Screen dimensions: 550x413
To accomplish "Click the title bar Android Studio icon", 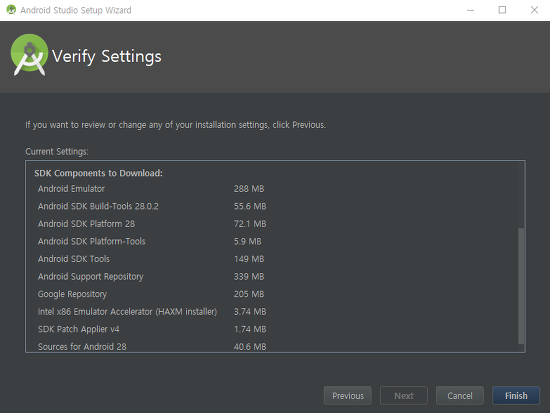I will coord(11,10).
